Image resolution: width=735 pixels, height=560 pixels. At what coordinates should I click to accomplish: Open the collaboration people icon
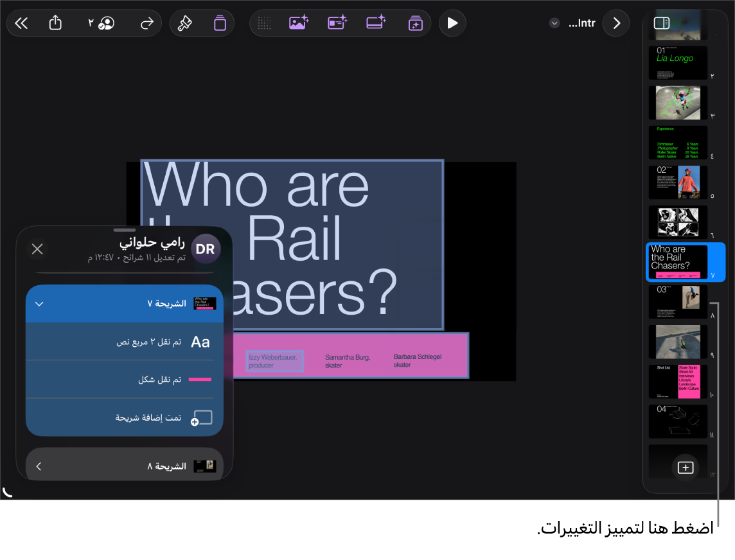[107, 23]
